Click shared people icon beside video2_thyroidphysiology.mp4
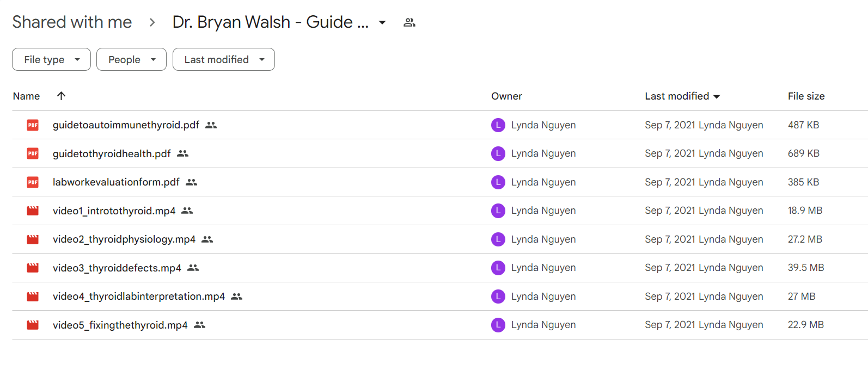 point(207,239)
